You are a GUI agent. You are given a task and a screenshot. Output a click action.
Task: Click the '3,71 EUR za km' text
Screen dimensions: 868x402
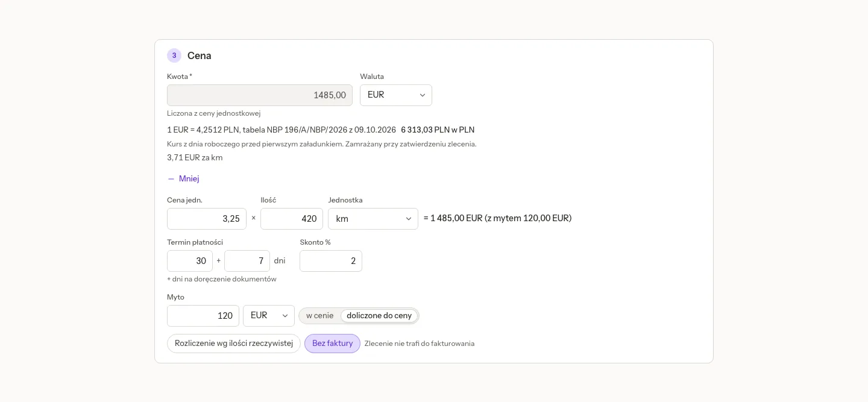point(195,158)
